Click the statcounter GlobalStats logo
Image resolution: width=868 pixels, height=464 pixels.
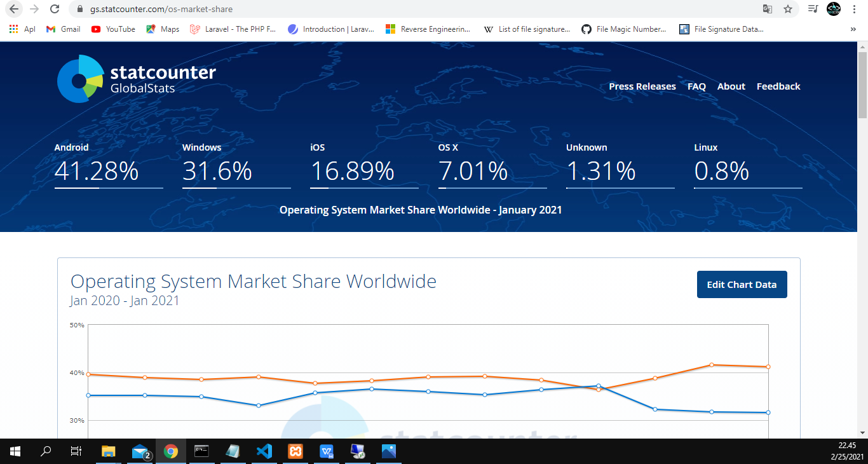(x=136, y=79)
